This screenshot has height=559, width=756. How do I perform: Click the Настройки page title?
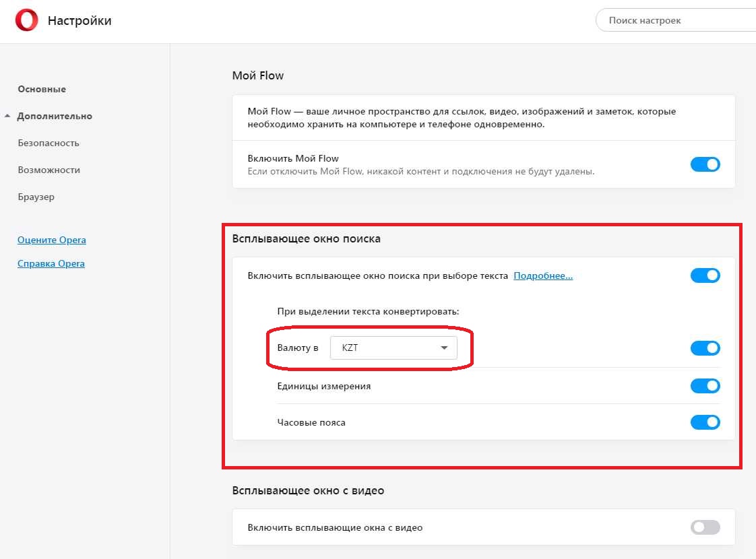coord(80,21)
